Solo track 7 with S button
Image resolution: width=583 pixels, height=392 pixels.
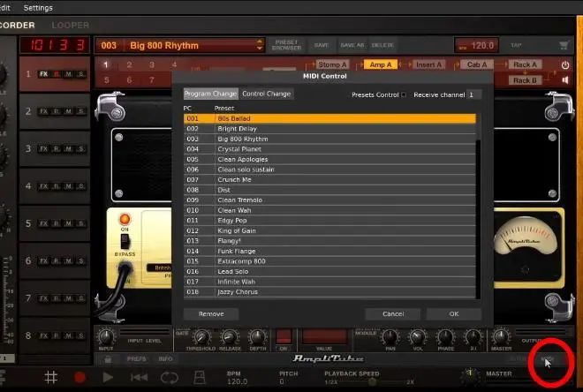pyautogui.click(x=80, y=298)
